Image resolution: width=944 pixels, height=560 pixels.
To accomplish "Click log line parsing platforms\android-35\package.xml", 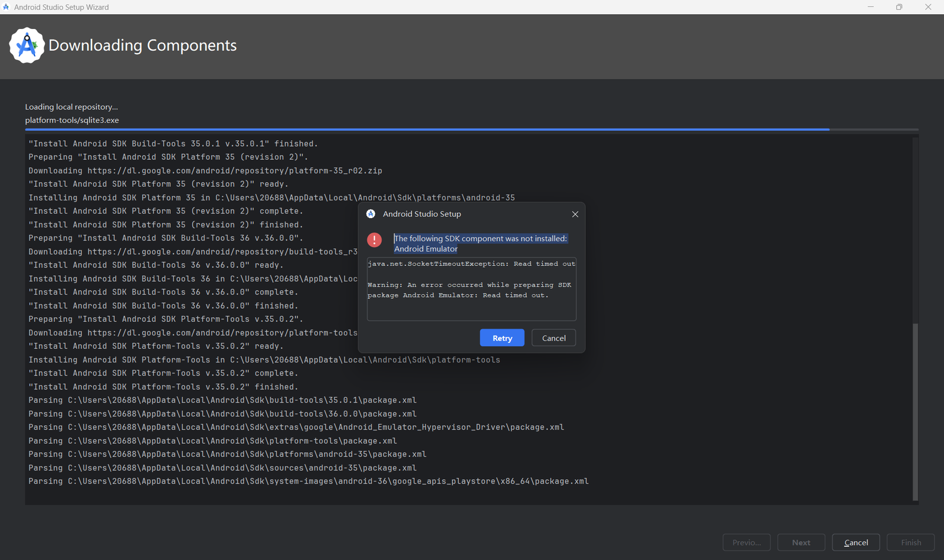I will coord(227,454).
